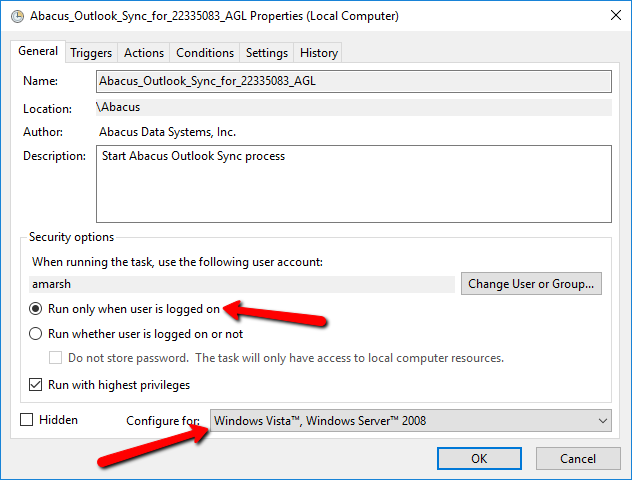Go to the Conditions tab
The image size is (632, 480).
[x=205, y=53]
